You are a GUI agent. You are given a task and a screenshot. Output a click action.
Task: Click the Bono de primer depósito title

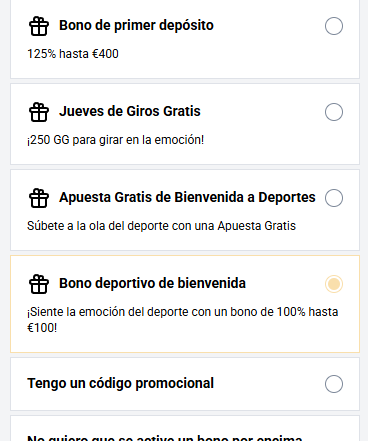click(136, 26)
